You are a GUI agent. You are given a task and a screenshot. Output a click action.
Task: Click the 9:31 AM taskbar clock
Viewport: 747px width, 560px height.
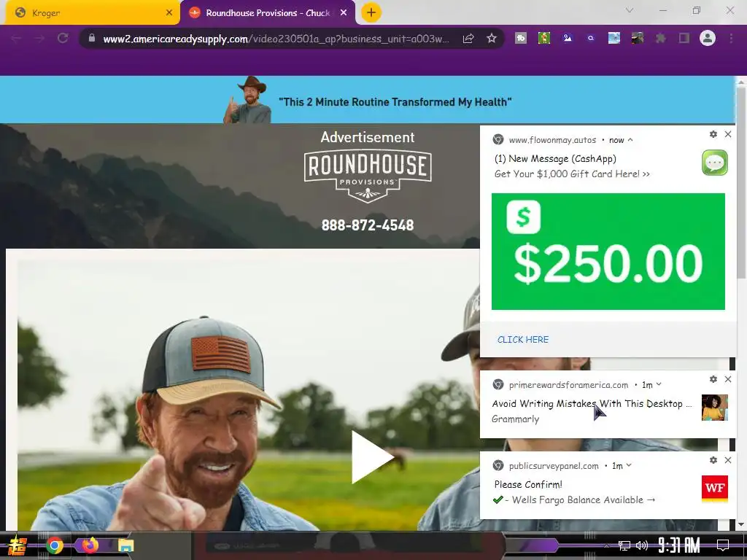679,545
